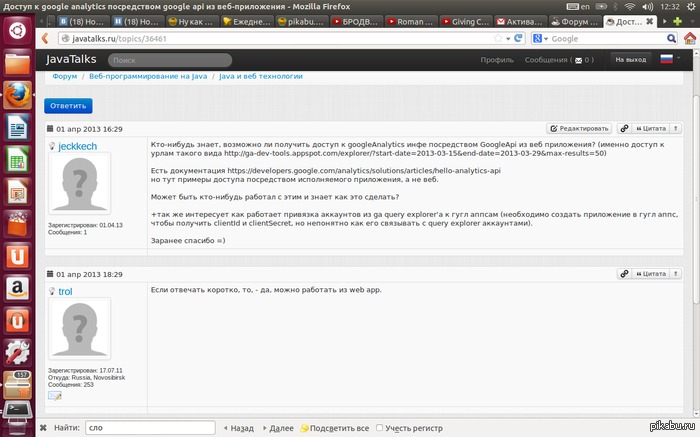This screenshot has height=437, width=700.
Task: Open the system session gear menu
Action: point(691,7)
